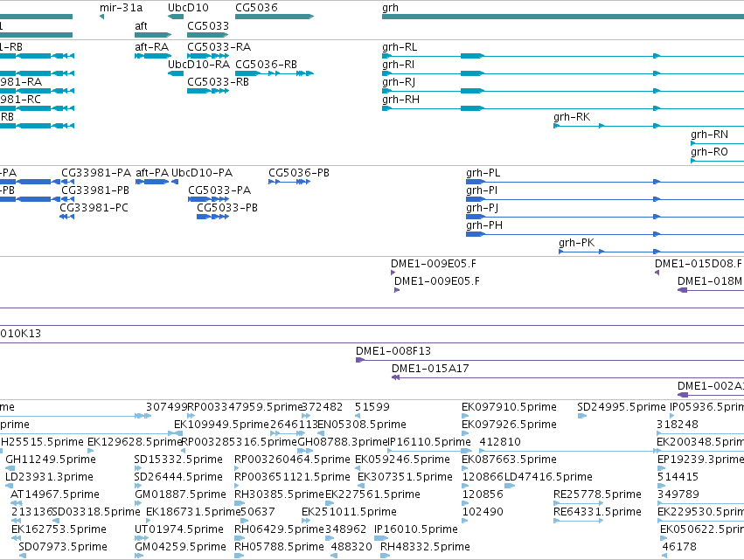This screenshot has height=560, width=744.
Task: Select the CG5033-RA transcript label
Action: tap(219, 47)
